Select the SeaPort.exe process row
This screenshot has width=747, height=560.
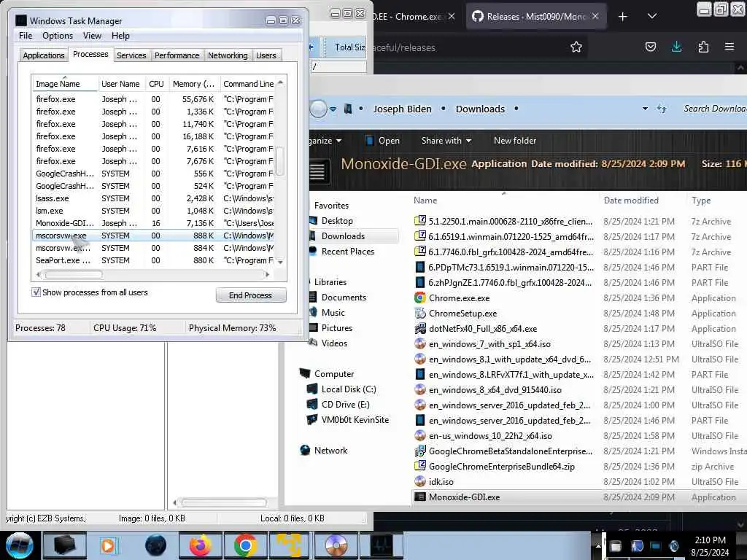click(155, 260)
